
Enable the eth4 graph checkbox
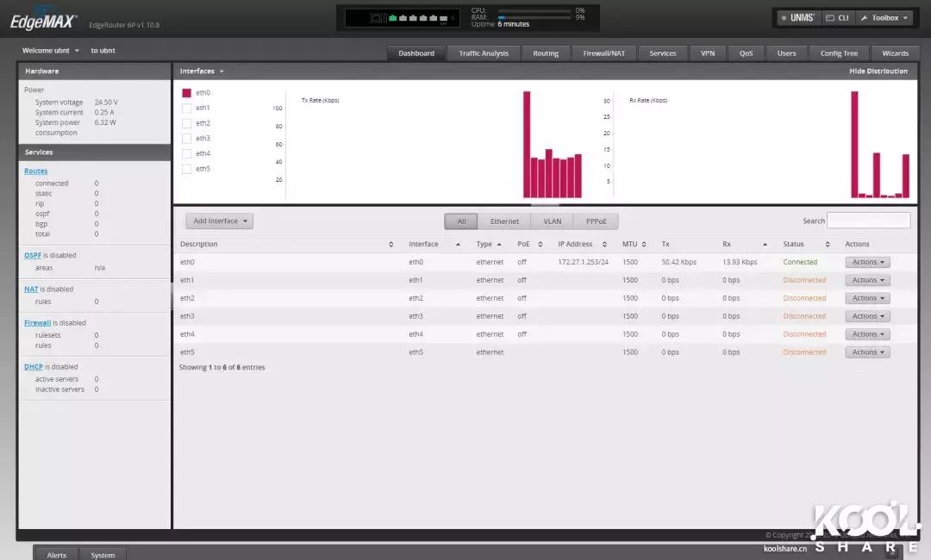(186, 153)
